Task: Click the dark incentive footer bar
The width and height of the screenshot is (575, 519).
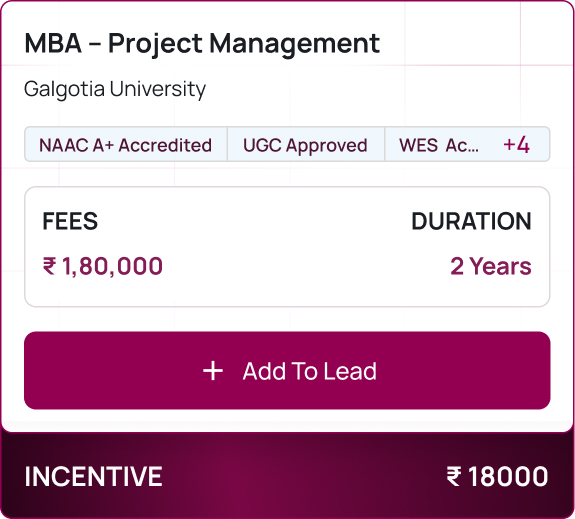Action: click(x=287, y=476)
